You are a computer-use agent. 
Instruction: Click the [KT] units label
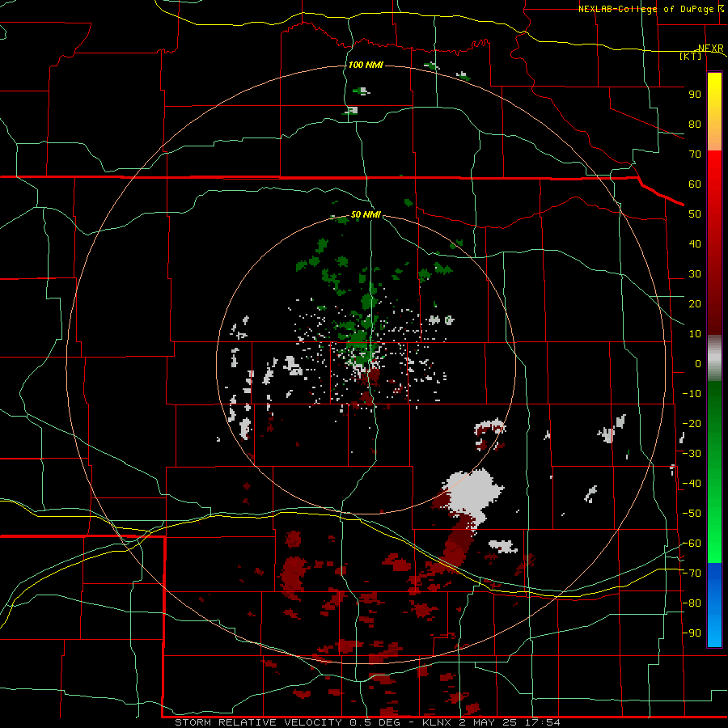click(691, 56)
